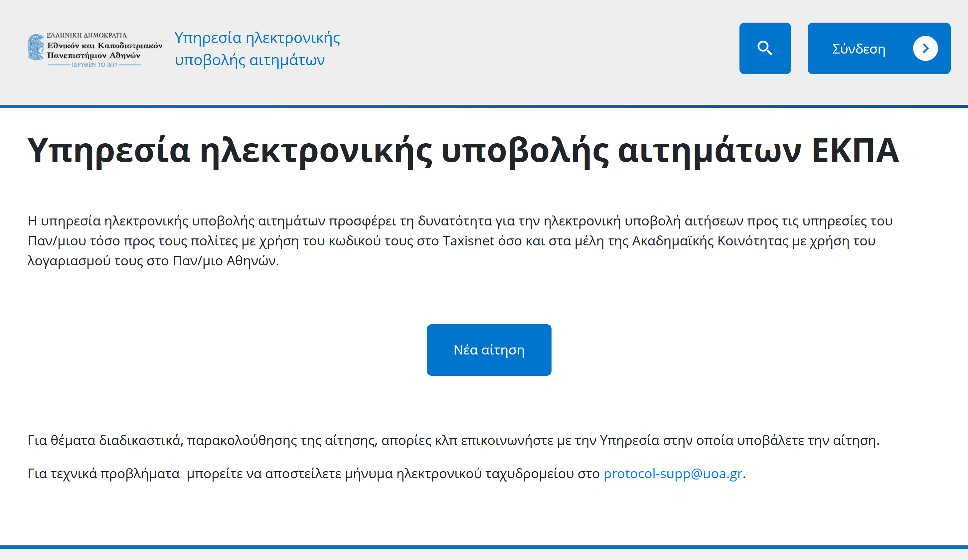This screenshot has height=560, width=968.
Task: Click the text starting 'Για θέματα διαδικαστικά'
Action: (453, 440)
